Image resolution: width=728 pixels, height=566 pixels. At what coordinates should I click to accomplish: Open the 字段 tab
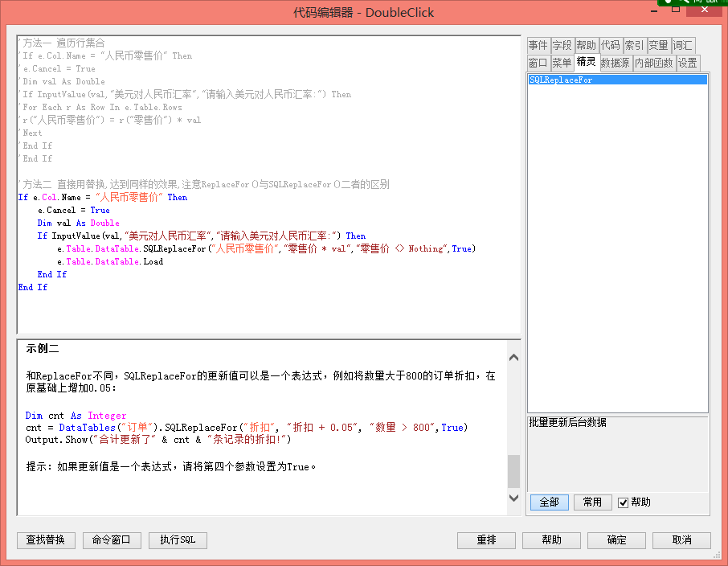coord(562,46)
